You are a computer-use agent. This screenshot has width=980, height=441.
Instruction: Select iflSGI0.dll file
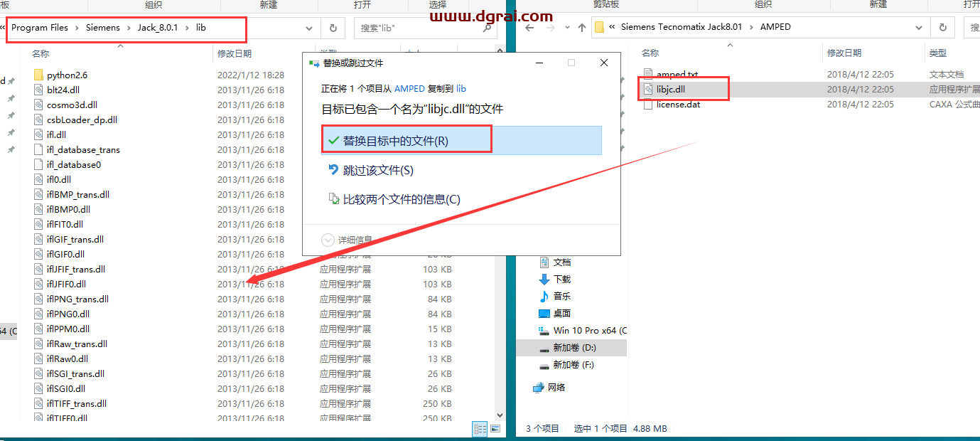(x=66, y=388)
